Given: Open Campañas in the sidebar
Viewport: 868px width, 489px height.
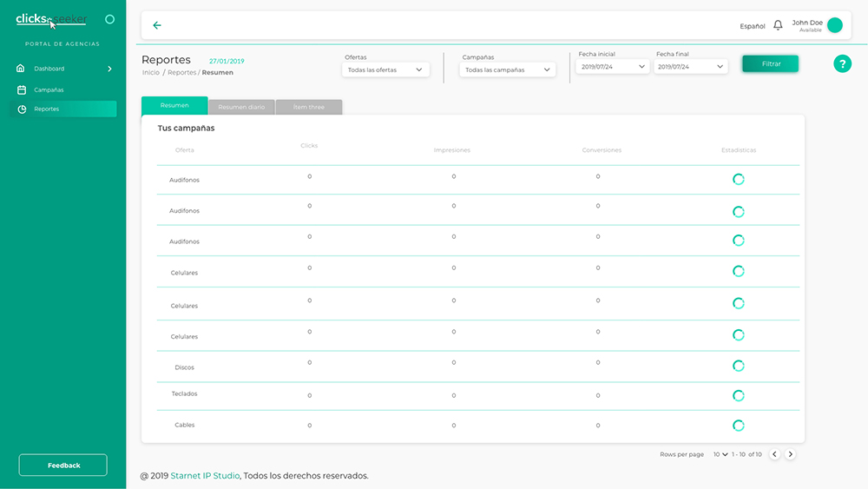Looking at the screenshot, I should tap(49, 89).
